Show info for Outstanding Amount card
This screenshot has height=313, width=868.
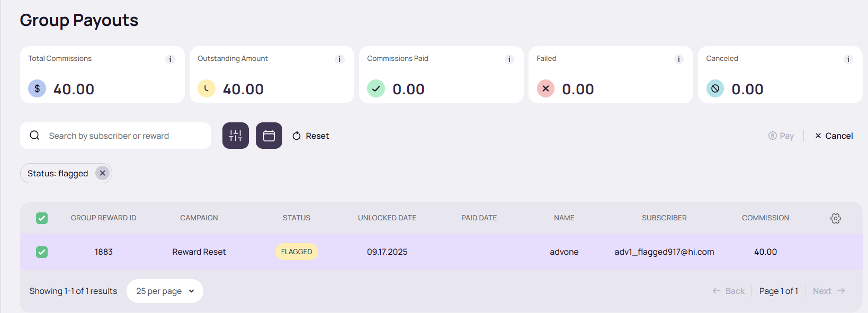tap(339, 59)
